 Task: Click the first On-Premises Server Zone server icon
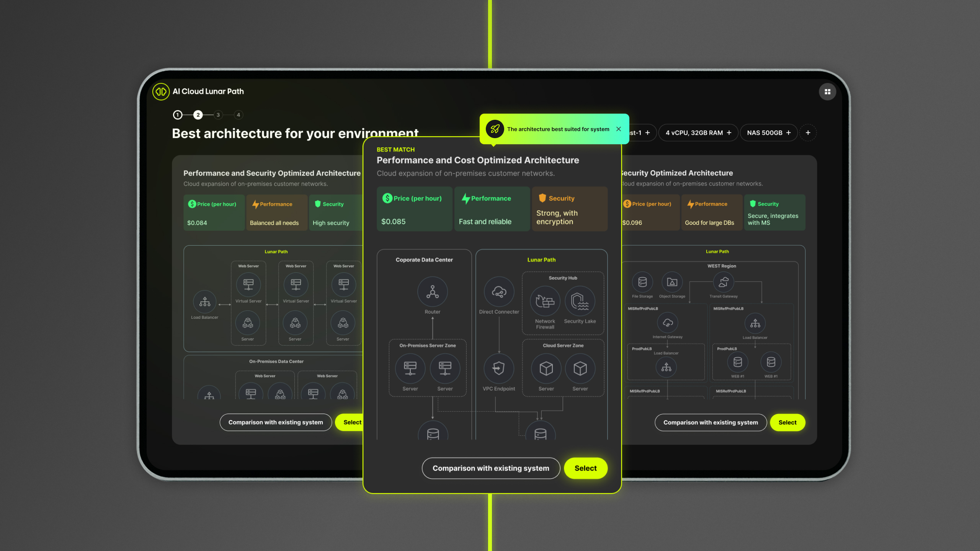tap(410, 368)
